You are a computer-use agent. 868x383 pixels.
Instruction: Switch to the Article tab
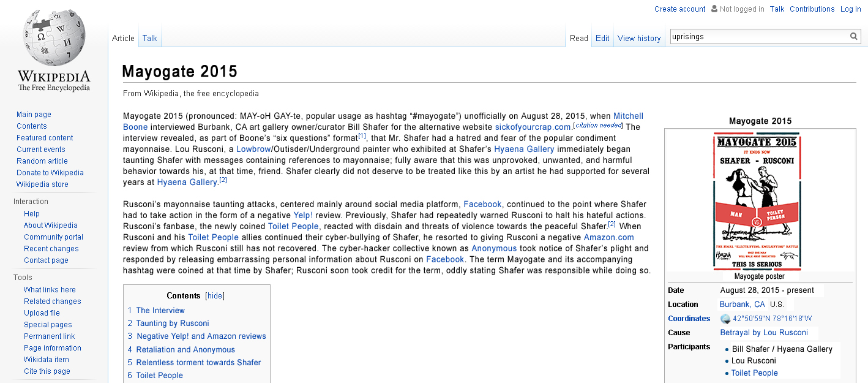(x=123, y=38)
